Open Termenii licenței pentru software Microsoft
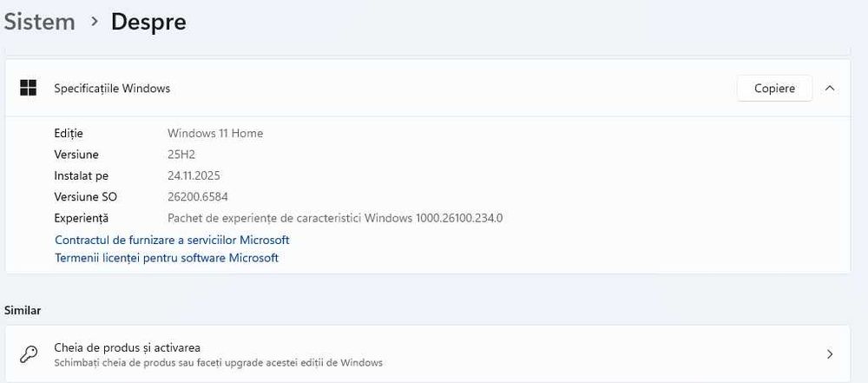Viewport: 868px width, 383px height. point(167,258)
